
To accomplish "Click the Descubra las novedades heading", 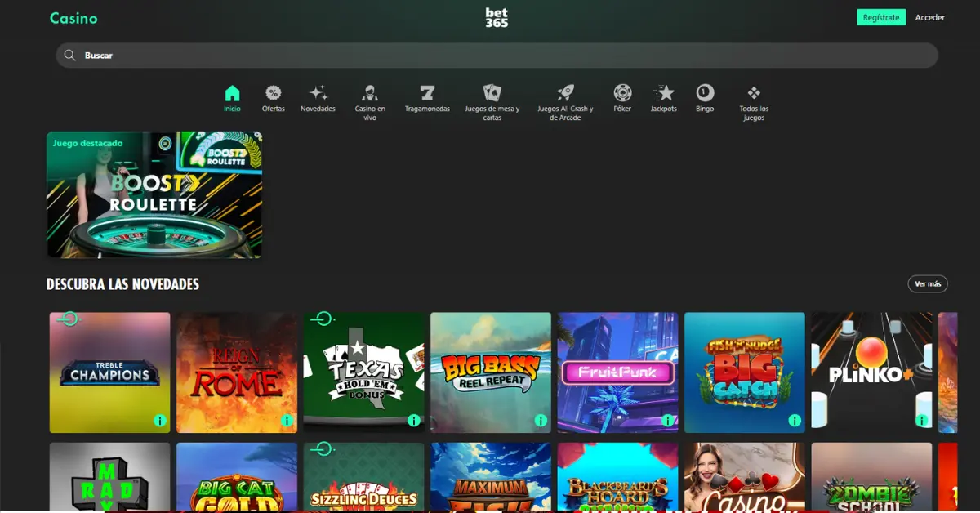I will pyautogui.click(x=122, y=284).
